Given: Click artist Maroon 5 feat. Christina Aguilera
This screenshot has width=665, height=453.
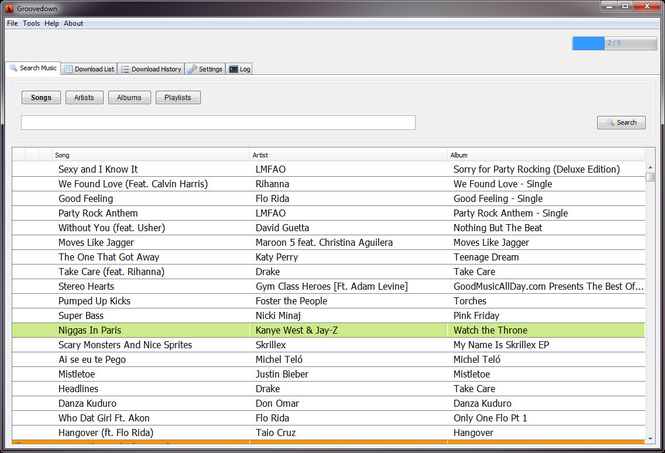Looking at the screenshot, I should pyautogui.click(x=324, y=243).
